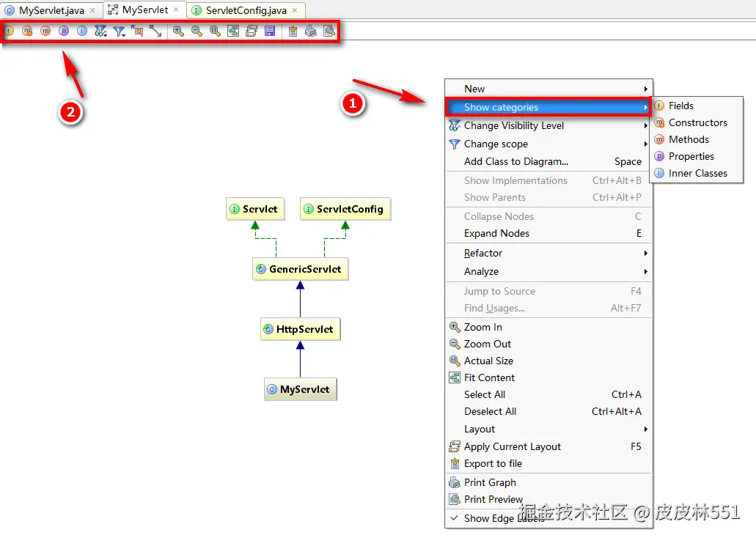Click the grayed Show Implementations entry

click(x=548, y=180)
